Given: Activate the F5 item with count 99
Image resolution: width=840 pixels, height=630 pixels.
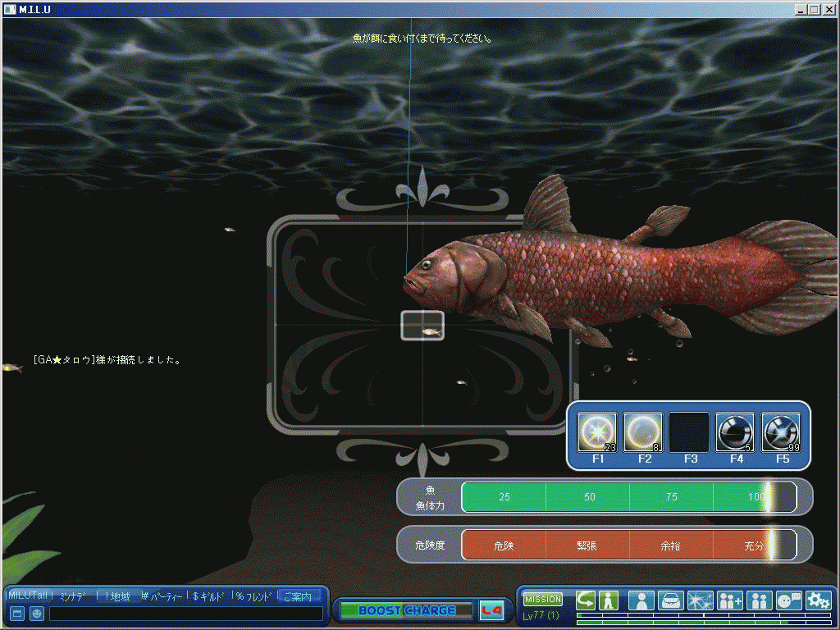Looking at the screenshot, I should [x=782, y=432].
